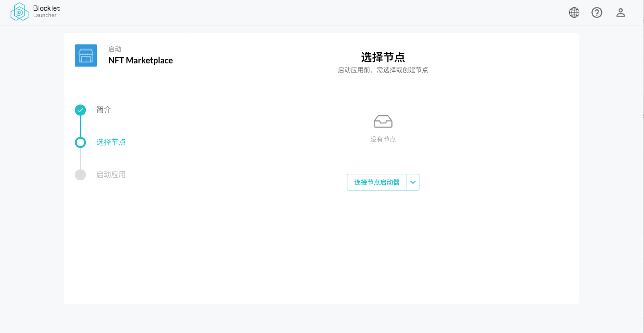Click the empty inbox tray icon
The height and width of the screenshot is (333, 644).
click(383, 122)
